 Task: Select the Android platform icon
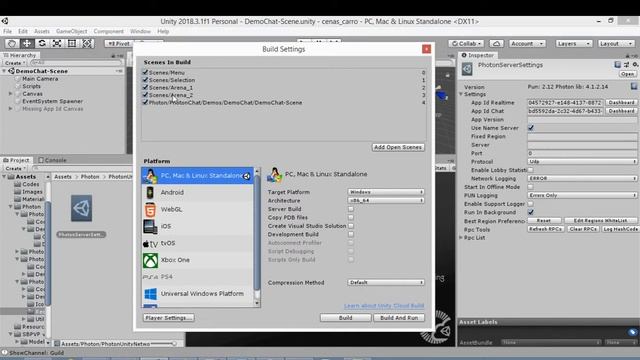150,192
